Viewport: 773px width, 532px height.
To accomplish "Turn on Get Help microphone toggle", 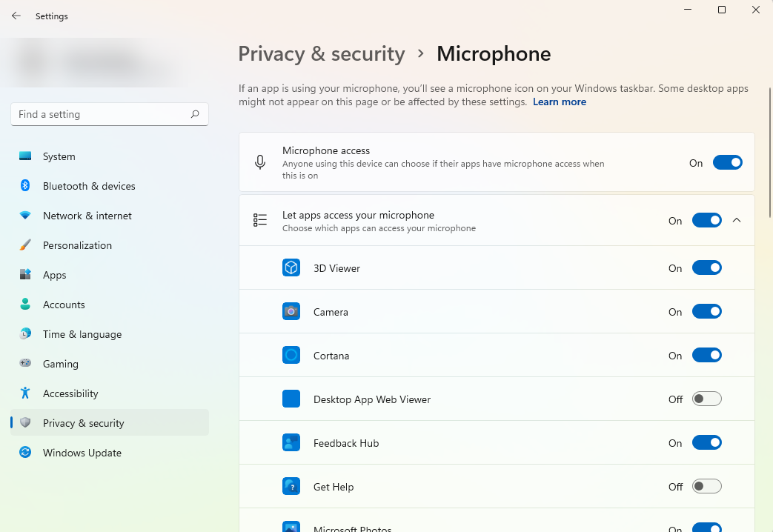I will [706, 487].
